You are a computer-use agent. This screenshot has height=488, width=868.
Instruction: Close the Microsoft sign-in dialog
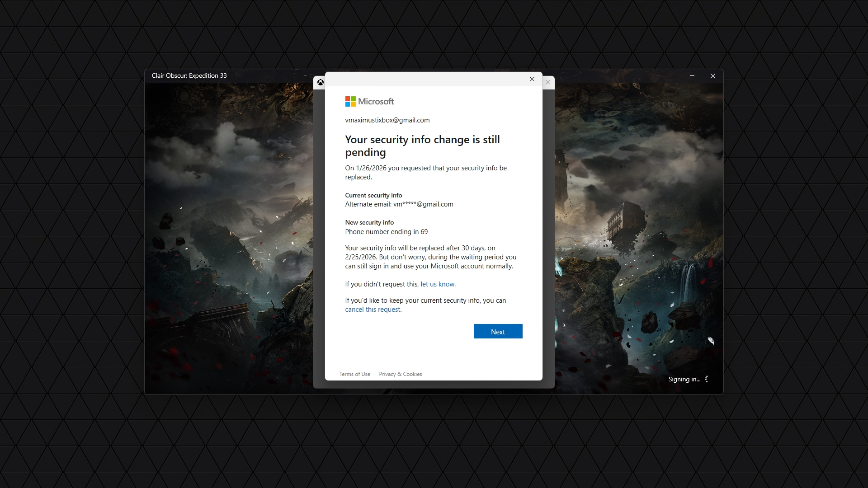pos(532,79)
